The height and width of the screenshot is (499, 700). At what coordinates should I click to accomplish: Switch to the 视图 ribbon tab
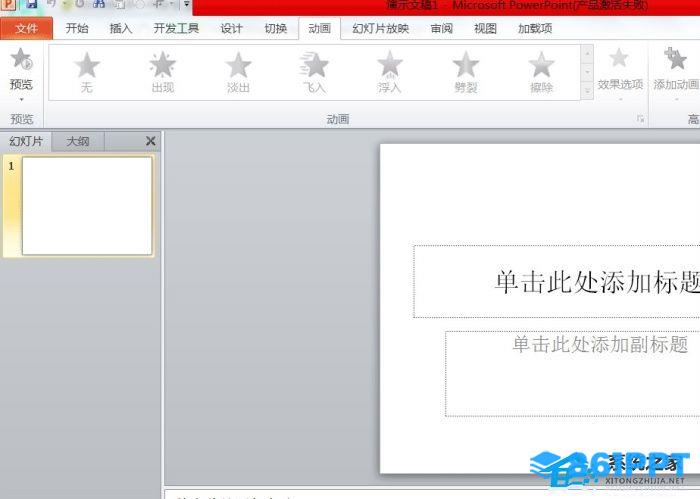pyautogui.click(x=485, y=29)
